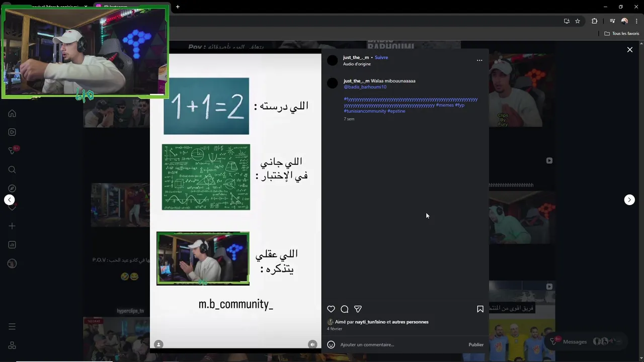Open the just_the_._m profile from the post header
Screen dimensions: 644x362
(356, 57)
